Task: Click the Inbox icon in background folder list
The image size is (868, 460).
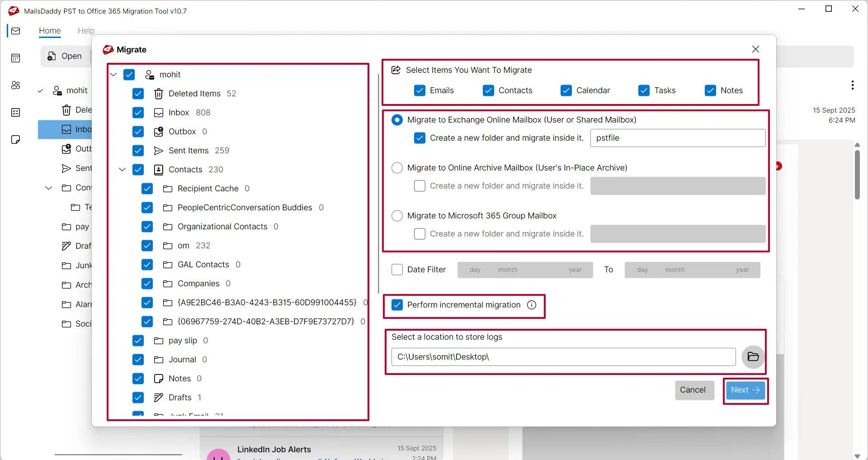Action: coord(66,129)
